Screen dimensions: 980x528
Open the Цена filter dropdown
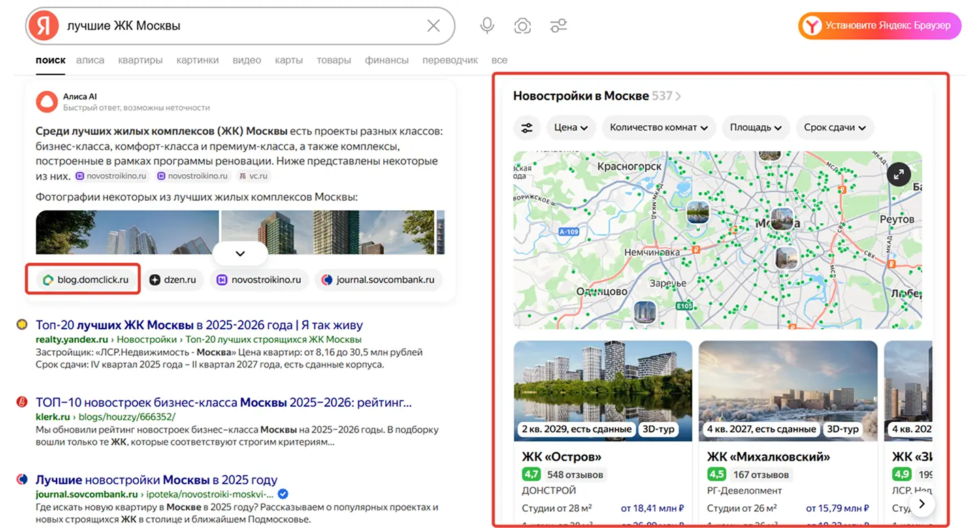(571, 127)
